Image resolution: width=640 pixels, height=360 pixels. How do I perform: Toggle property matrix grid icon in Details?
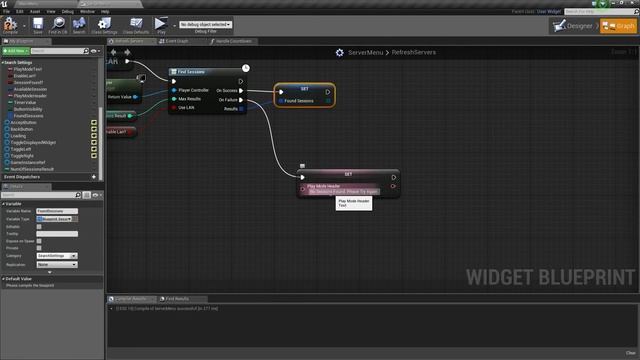tap(87, 195)
